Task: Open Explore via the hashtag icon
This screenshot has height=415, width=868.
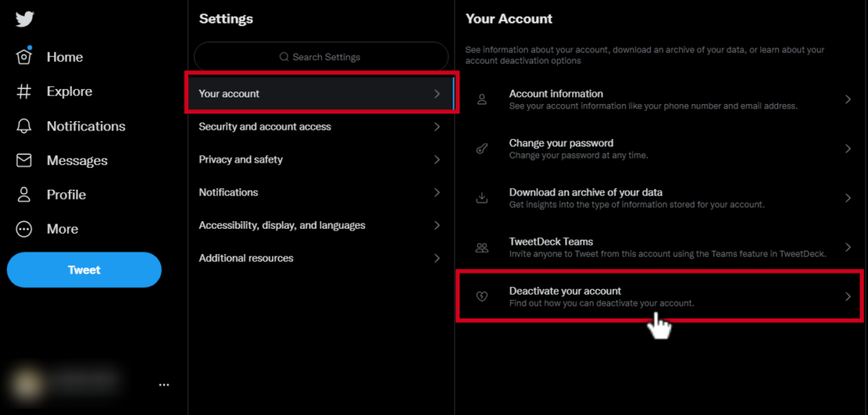Action: [x=24, y=91]
